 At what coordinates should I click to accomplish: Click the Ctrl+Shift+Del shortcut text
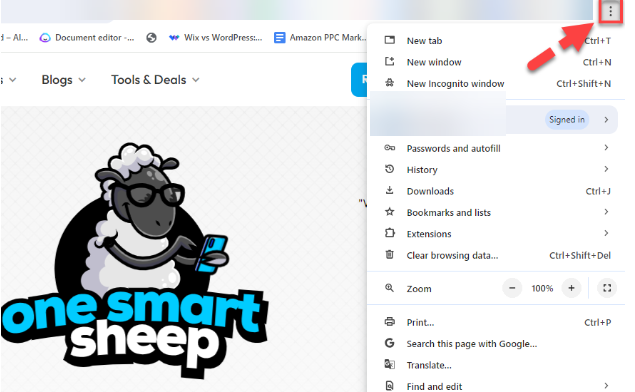click(580, 256)
